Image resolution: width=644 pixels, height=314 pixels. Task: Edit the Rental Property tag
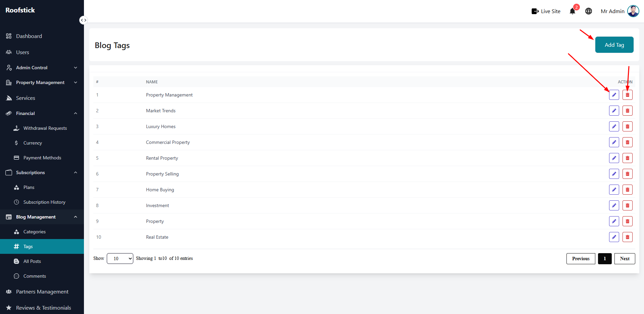[614, 158]
